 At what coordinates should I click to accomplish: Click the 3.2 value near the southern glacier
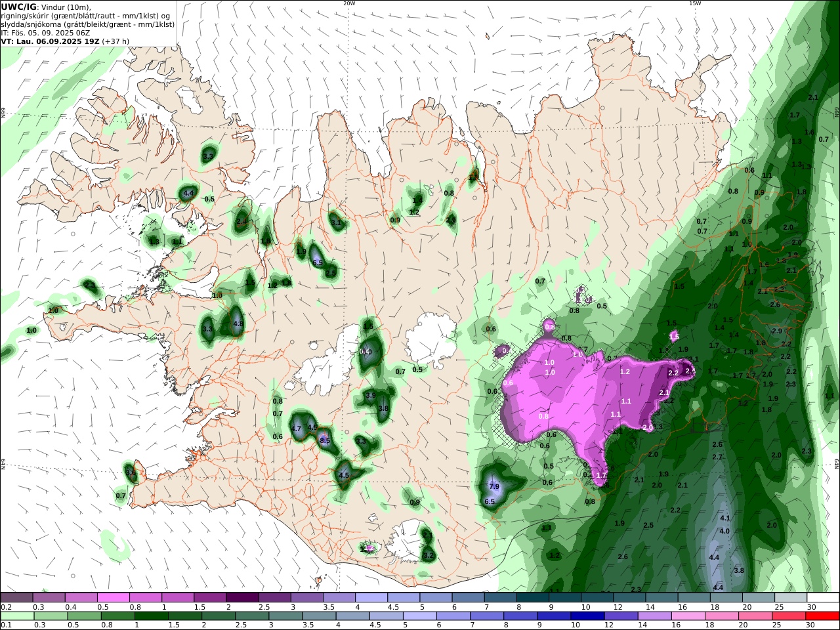click(429, 555)
